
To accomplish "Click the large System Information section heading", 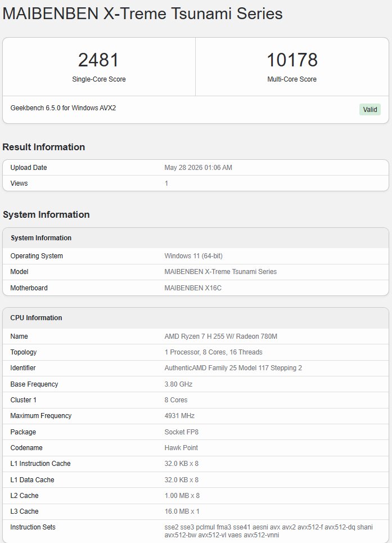I will pyautogui.click(x=46, y=214).
